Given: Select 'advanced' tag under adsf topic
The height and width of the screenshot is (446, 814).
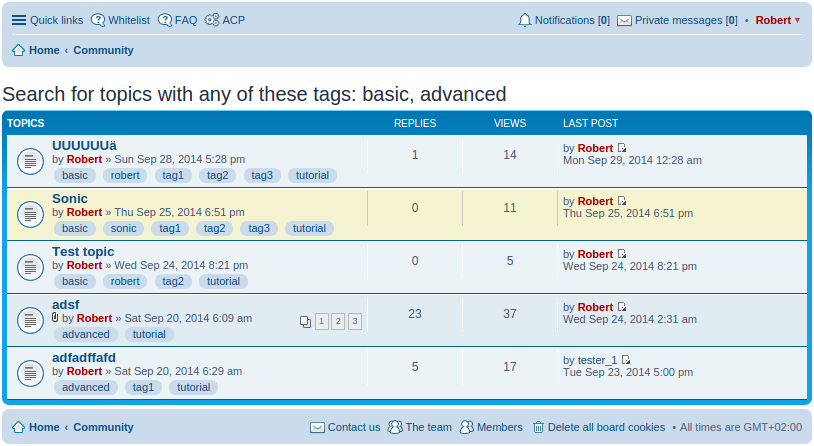Looking at the screenshot, I should (x=86, y=334).
